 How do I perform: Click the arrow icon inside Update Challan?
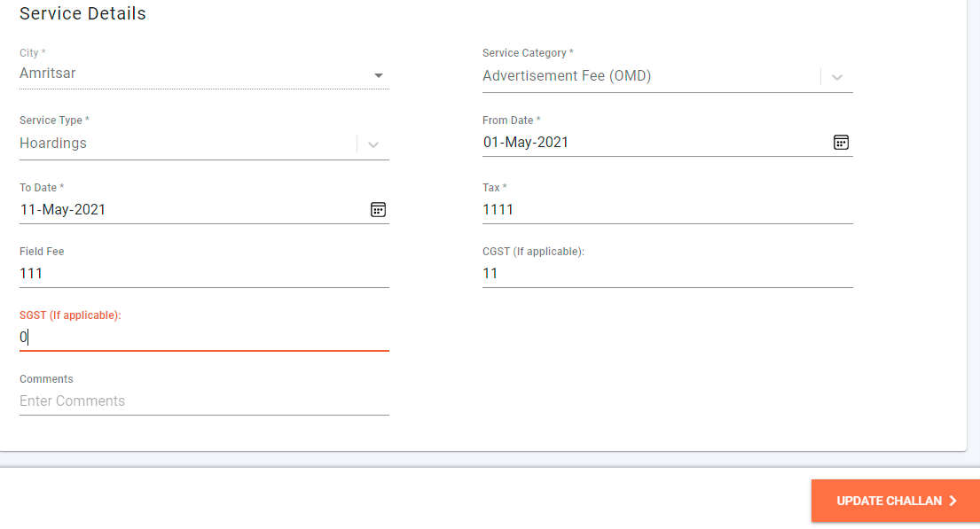click(x=953, y=502)
